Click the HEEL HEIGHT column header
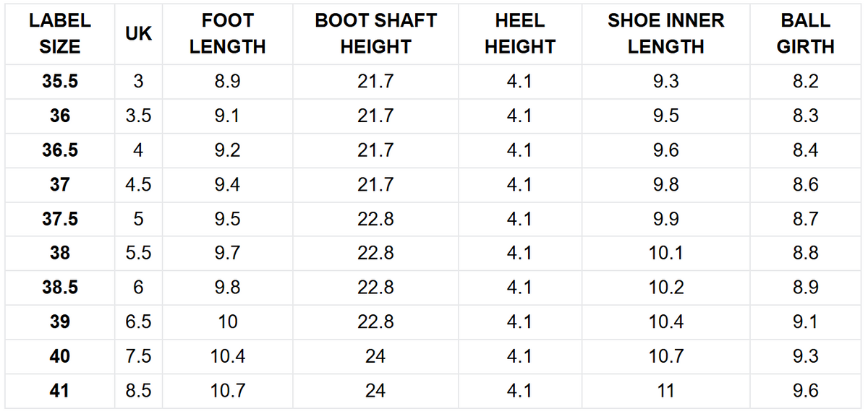Viewport: 868px width, 414px height. click(x=519, y=34)
